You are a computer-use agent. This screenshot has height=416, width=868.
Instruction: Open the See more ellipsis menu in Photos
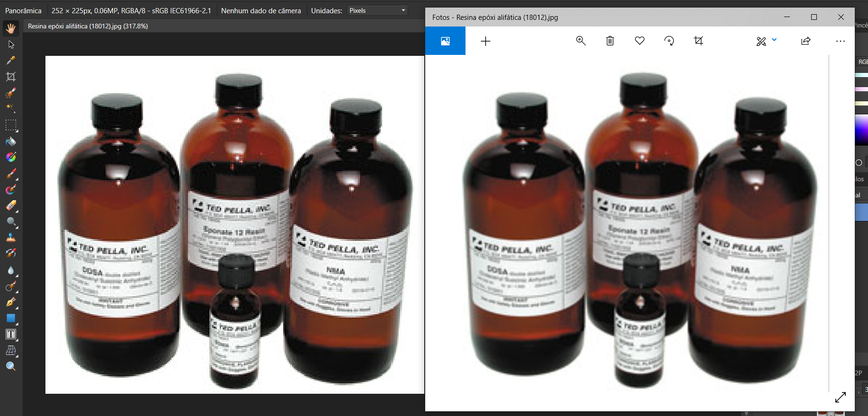tap(841, 41)
